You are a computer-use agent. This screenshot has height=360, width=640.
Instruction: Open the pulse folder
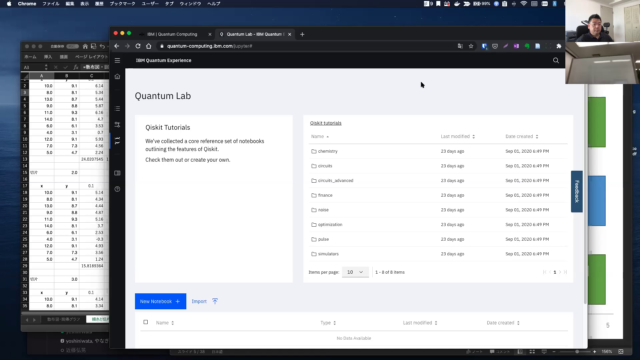323,239
